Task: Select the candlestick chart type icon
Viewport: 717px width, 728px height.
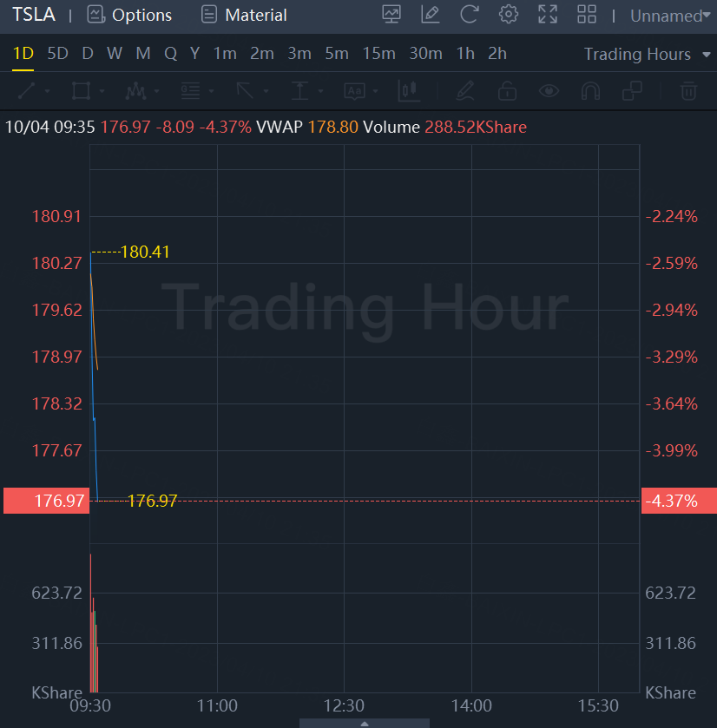Action: tap(408, 90)
